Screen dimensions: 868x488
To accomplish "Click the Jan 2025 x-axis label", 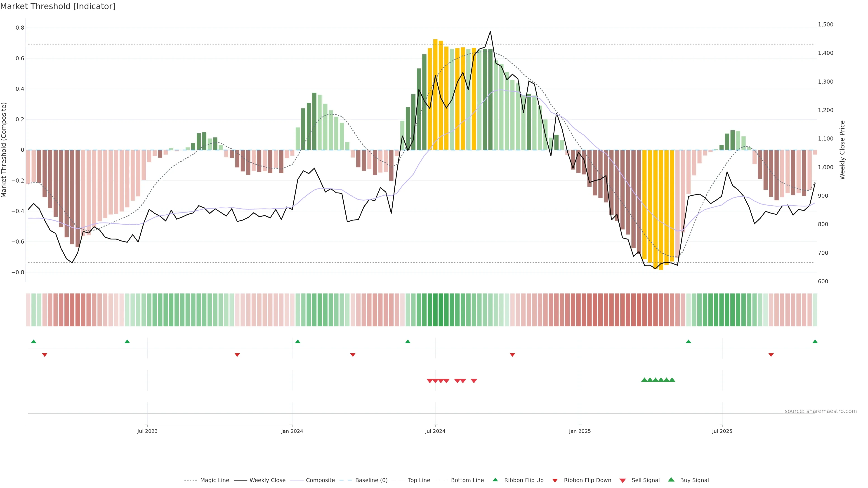I will click(x=580, y=431).
